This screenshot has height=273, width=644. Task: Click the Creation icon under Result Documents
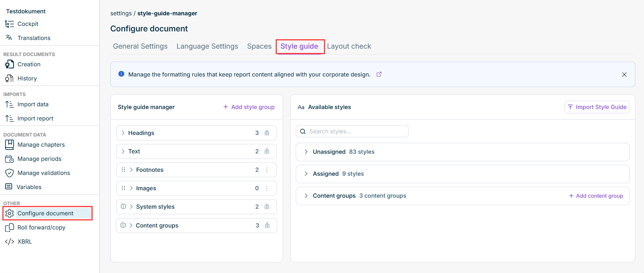click(x=9, y=64)
